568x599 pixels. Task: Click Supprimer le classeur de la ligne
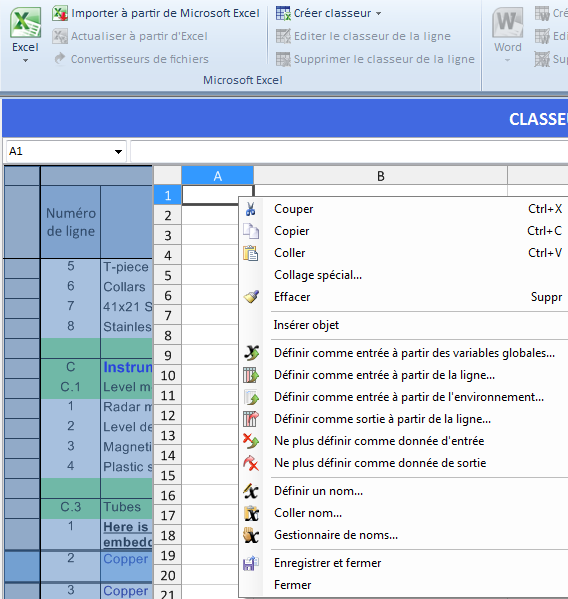click(384, 59)
